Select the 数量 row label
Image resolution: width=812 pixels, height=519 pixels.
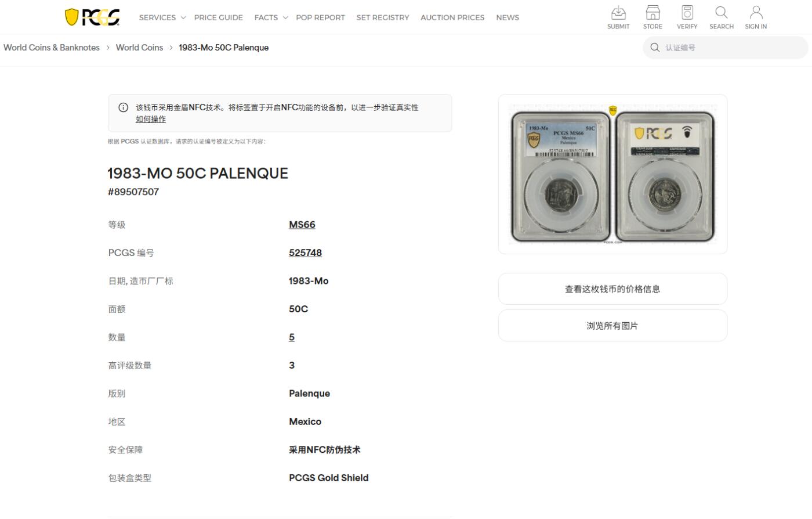point(117,337)
